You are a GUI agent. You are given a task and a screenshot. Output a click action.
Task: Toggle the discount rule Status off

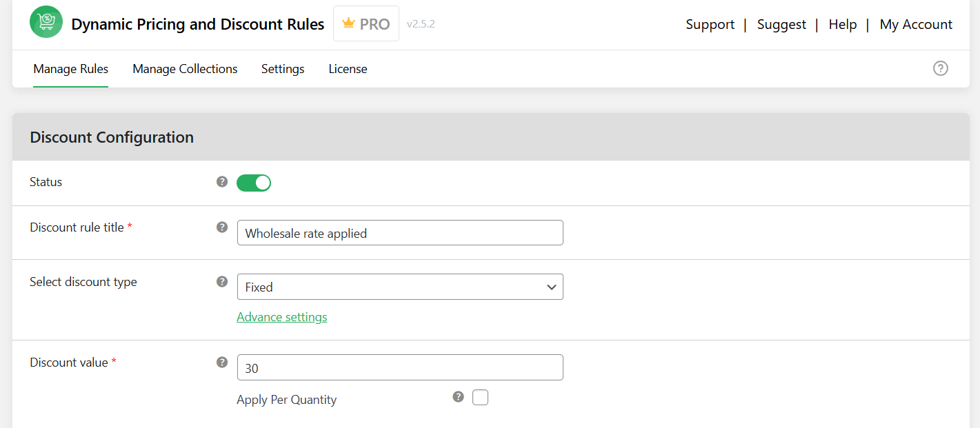253,182
